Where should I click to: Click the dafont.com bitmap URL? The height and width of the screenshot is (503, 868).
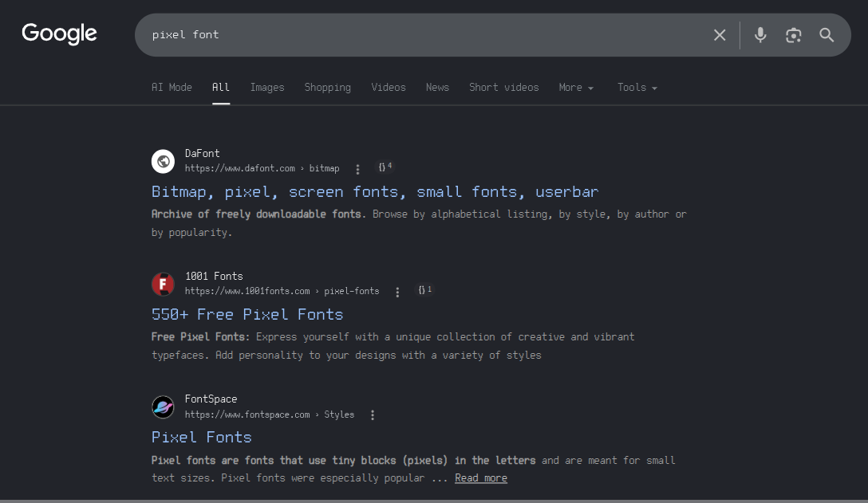coord(262,168)
